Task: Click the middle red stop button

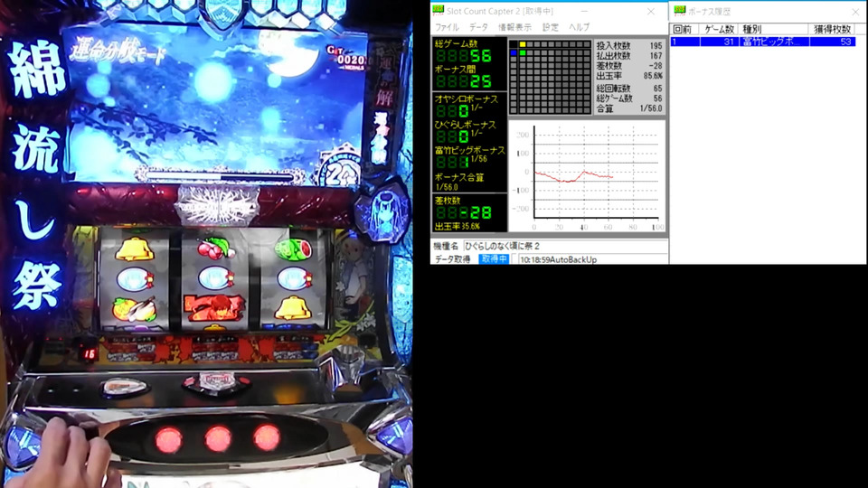Action: click(218, 439)
